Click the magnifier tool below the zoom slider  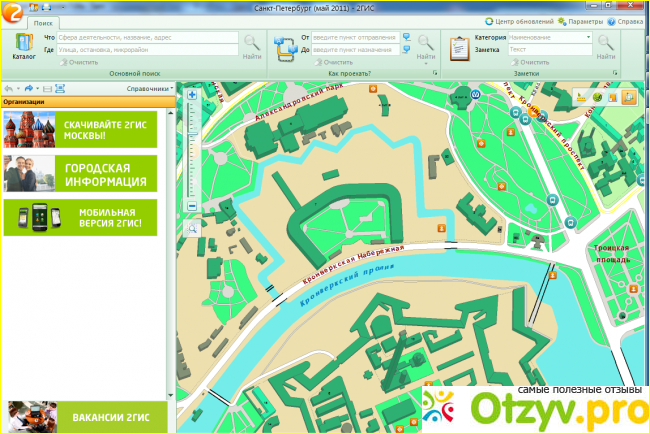(x=192, y=228)
